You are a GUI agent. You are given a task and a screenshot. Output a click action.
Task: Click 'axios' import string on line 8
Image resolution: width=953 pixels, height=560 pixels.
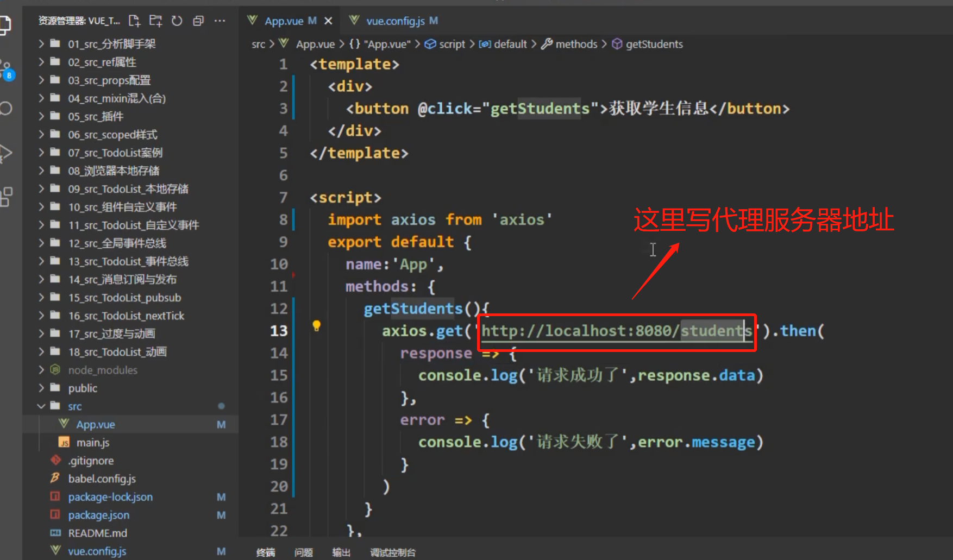[522, 219]
